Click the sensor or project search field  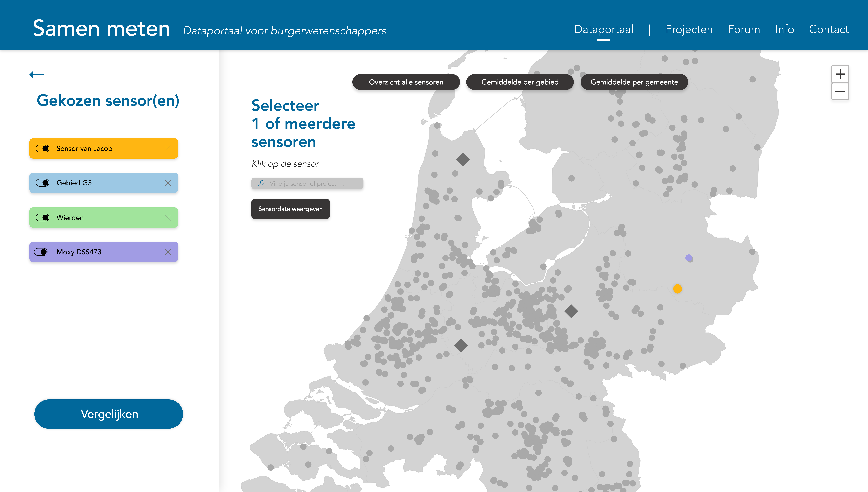coord(311,184)
